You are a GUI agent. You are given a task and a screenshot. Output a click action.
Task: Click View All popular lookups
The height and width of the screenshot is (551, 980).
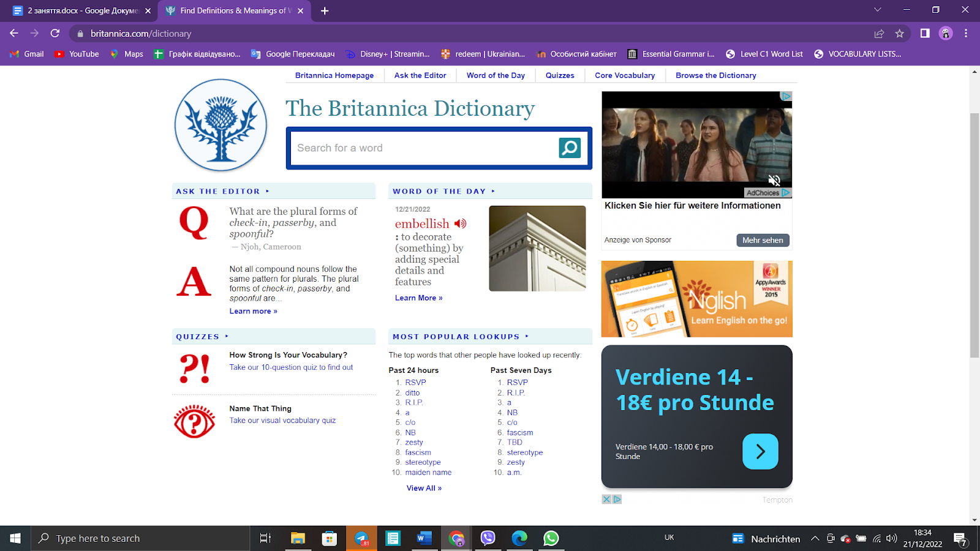[424, 488]
